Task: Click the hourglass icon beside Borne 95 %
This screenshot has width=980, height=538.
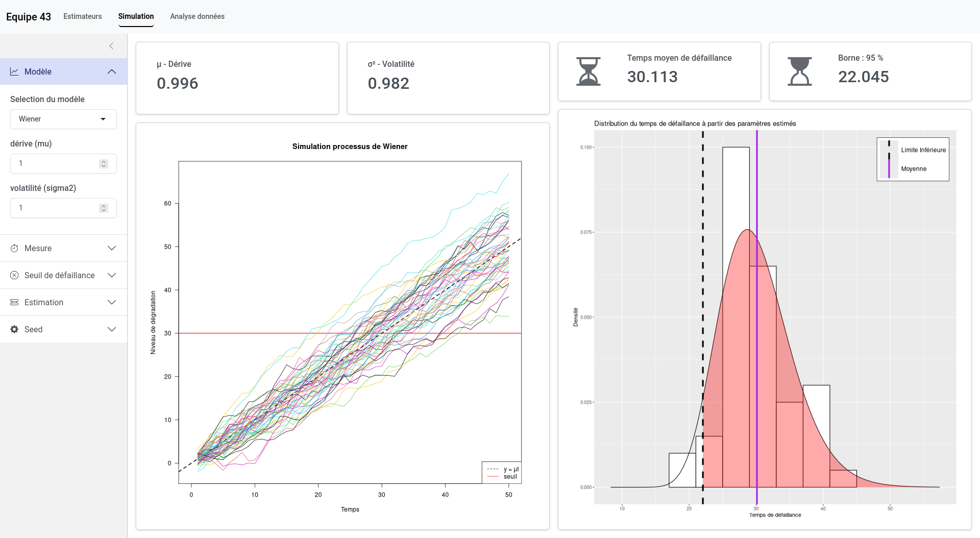Action: coord(799,71)
